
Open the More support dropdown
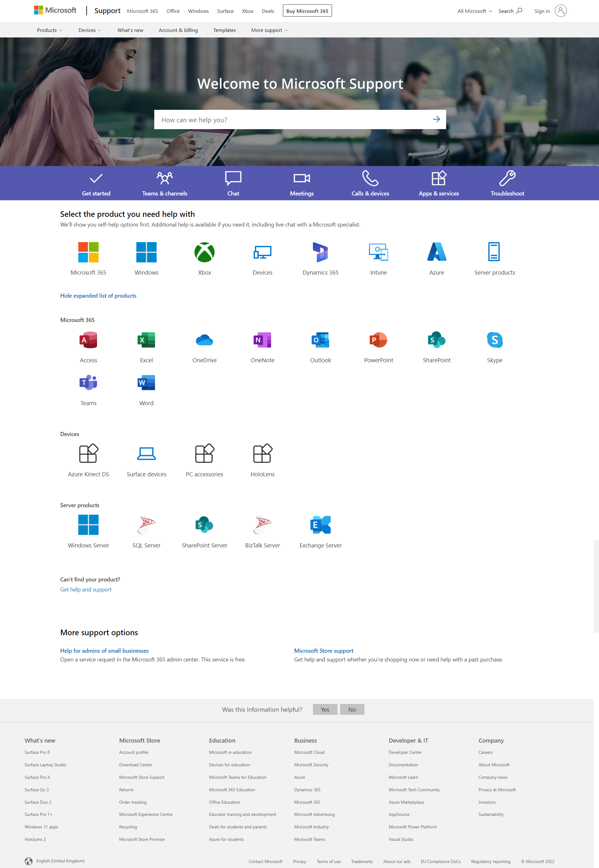(x=269, y=30)
